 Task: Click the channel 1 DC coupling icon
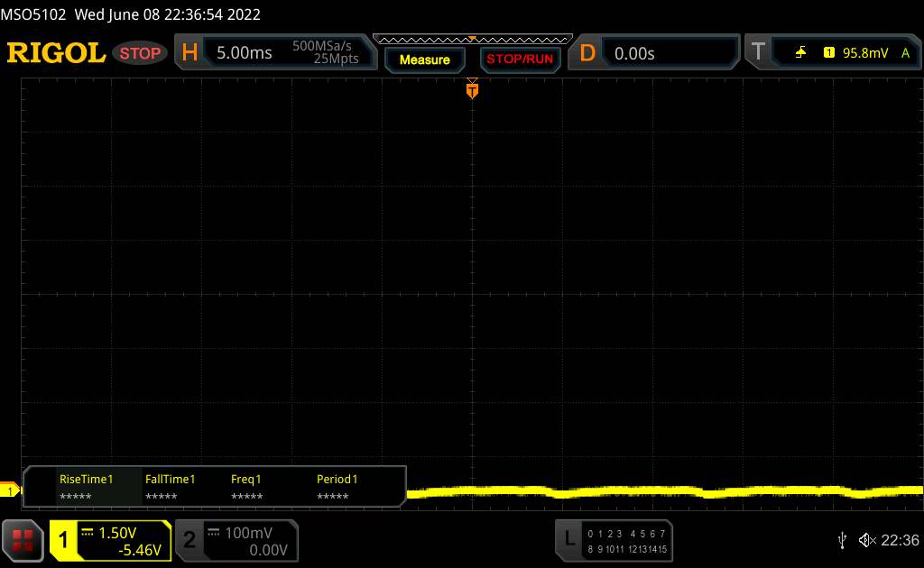click(88, 532)
